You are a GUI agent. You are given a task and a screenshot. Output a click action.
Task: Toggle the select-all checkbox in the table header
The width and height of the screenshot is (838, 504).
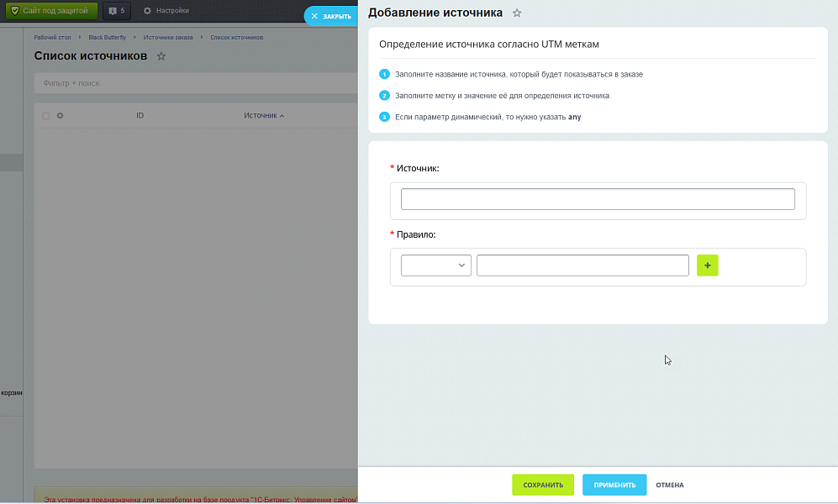tap(46, 115)
